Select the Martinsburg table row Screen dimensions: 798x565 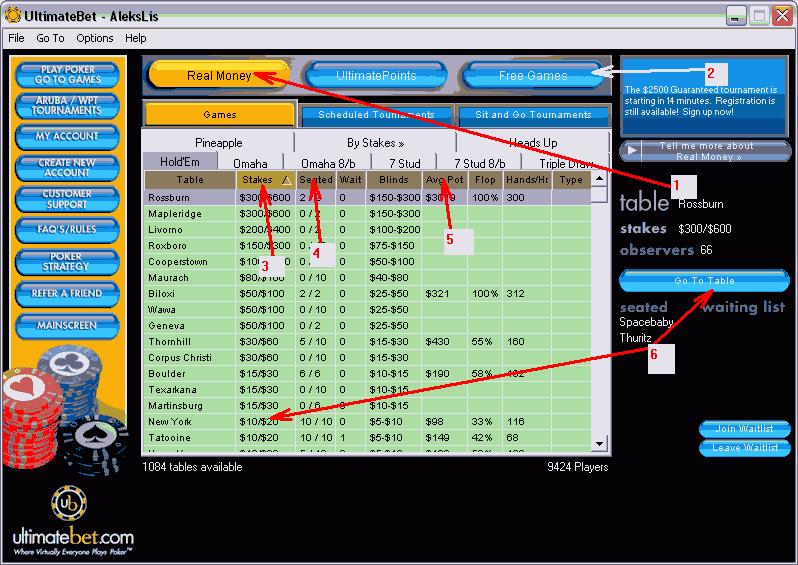367,406
